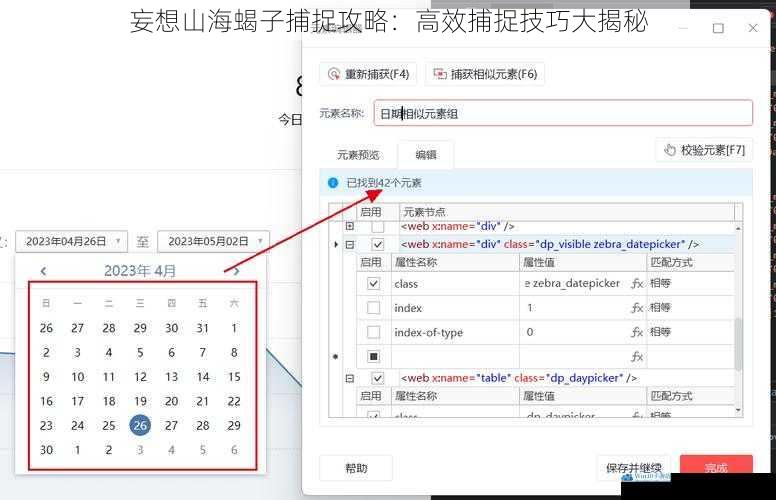Collapse the table dp_daypicker node
776x500 pixels.
click(350, 378)
